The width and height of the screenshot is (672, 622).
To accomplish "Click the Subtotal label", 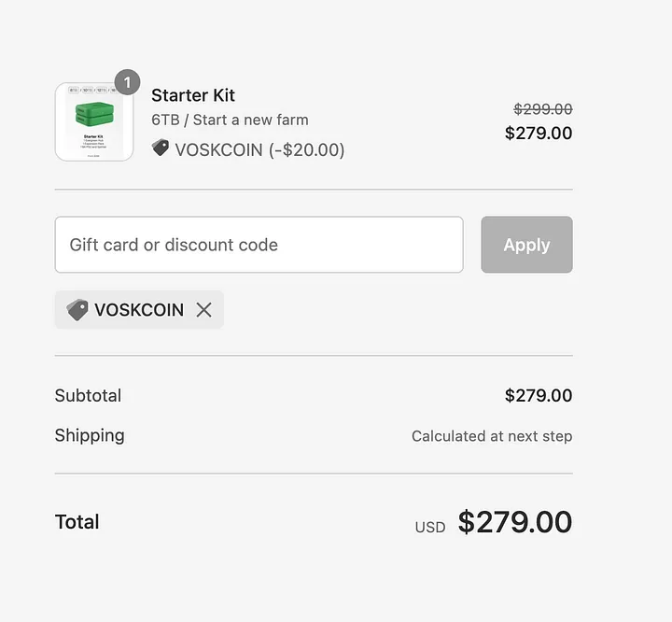I will (88, 395).
